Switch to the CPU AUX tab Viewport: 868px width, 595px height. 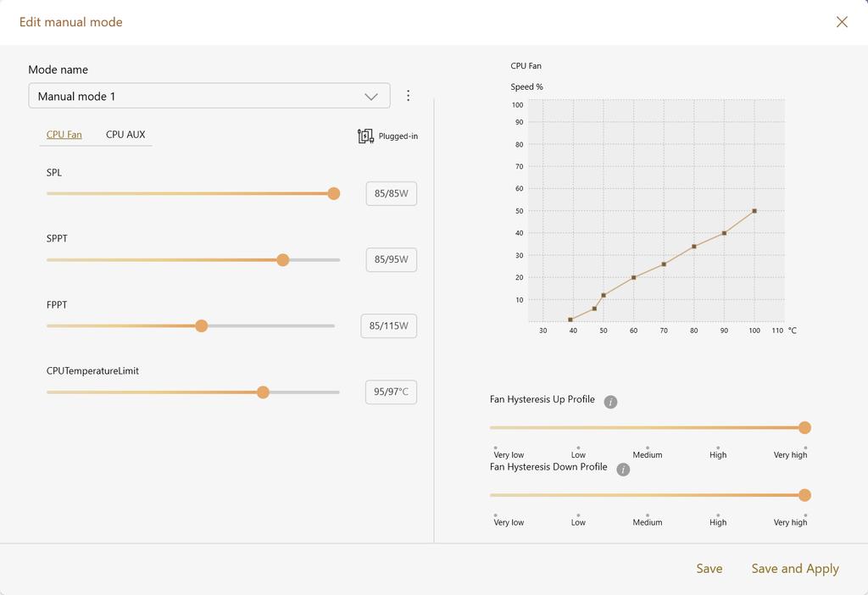pos(125,135)
